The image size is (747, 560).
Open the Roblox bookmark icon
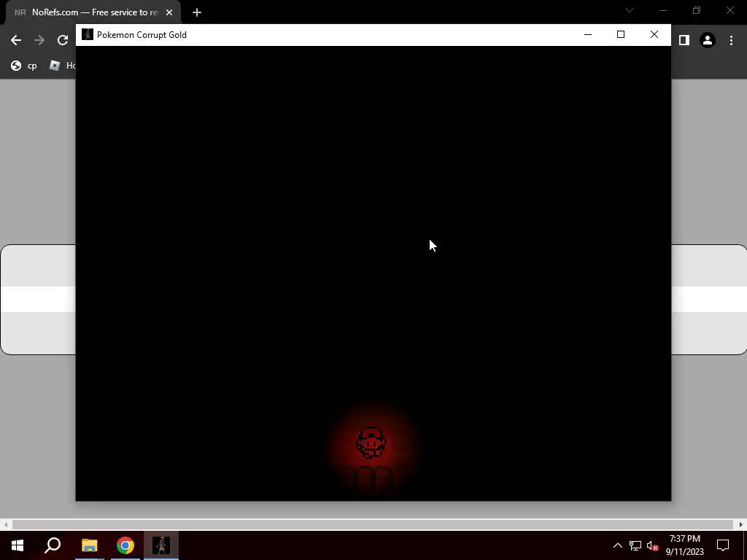55,65
